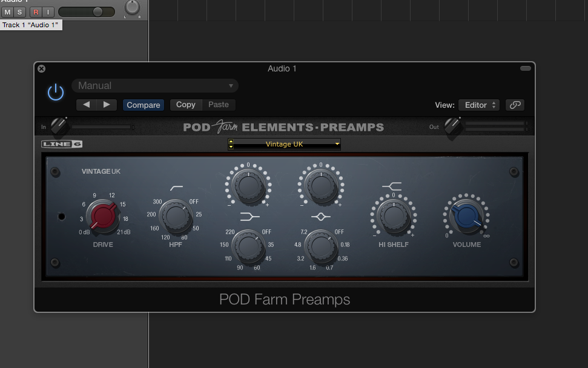Image resolution: width=588 pixels, height=368 pixels.
Task: Click the red DRIVE knob
Action: pyautogui.click(x=103, y=217)
